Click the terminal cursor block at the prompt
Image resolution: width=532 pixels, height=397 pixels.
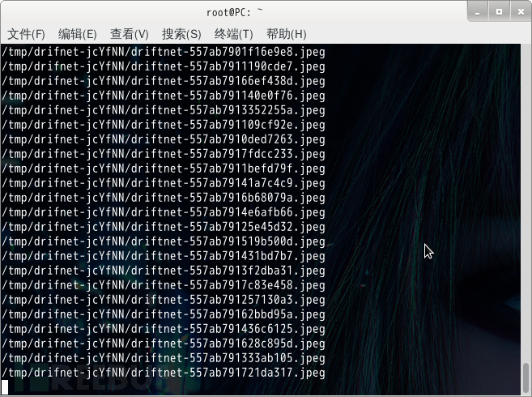(x=5, y=387)
